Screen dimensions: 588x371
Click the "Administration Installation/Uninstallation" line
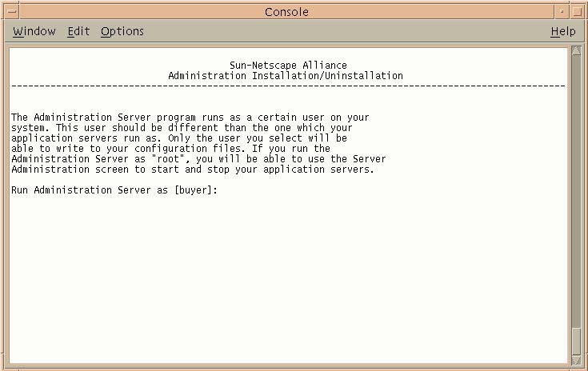pos(286,76)
